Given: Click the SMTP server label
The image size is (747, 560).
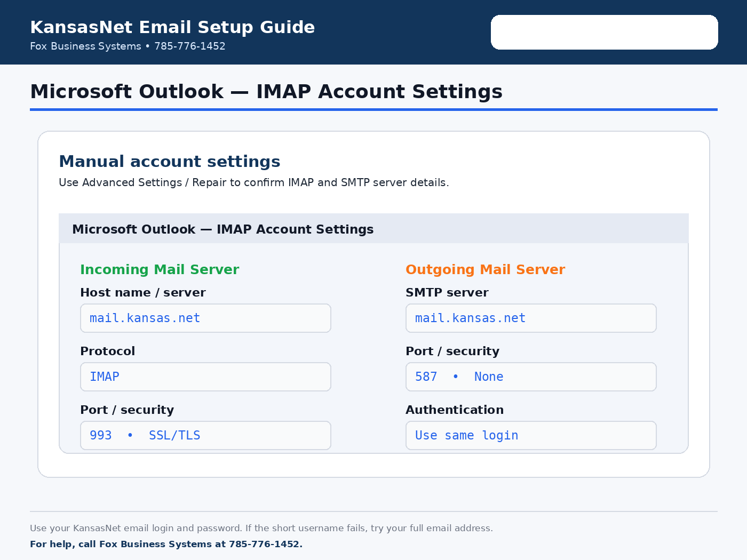Looking at the screenshot, I should [447, 293].
